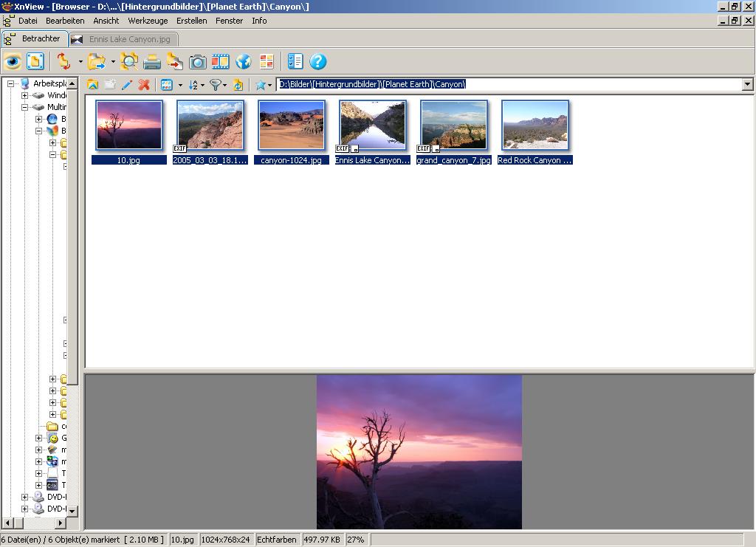Click the options checklist toolbar icon
This screenshot has height=547, width=756.
point(295,61)
